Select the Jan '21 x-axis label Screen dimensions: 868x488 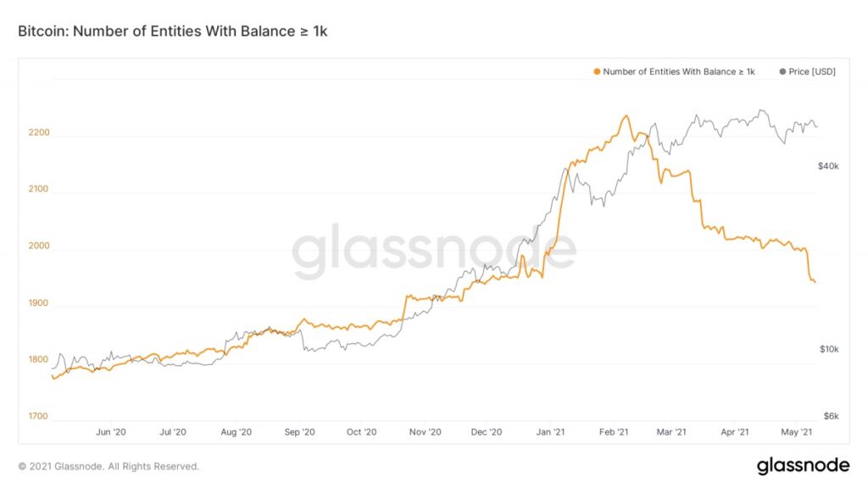pyautogui.click(x=551, y=432)
